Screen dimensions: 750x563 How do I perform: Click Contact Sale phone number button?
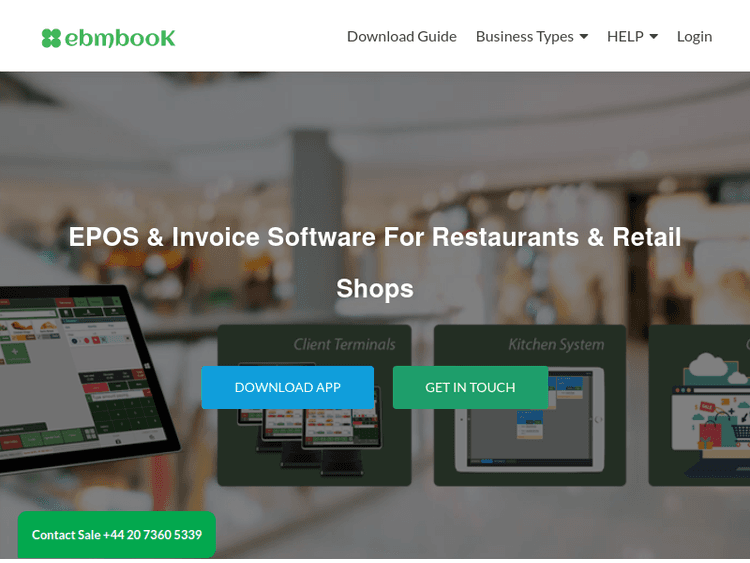(x=117, y=534)
